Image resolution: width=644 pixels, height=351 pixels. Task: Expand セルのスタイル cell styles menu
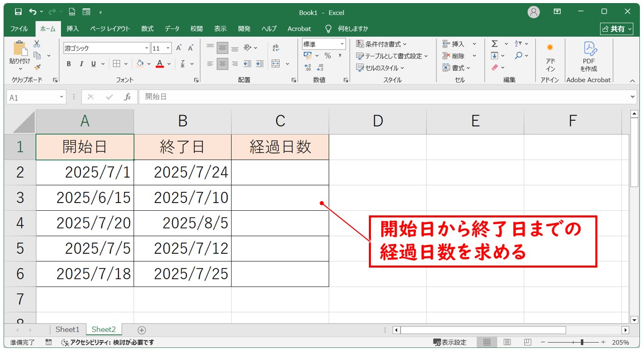tap(380, 68)
